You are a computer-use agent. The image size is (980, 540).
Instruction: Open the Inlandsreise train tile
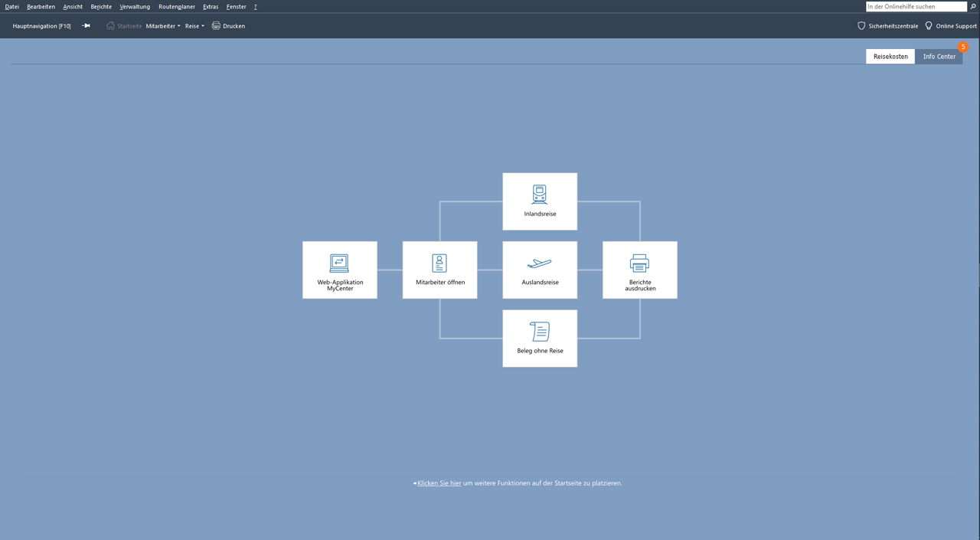(x=540, y=201)
